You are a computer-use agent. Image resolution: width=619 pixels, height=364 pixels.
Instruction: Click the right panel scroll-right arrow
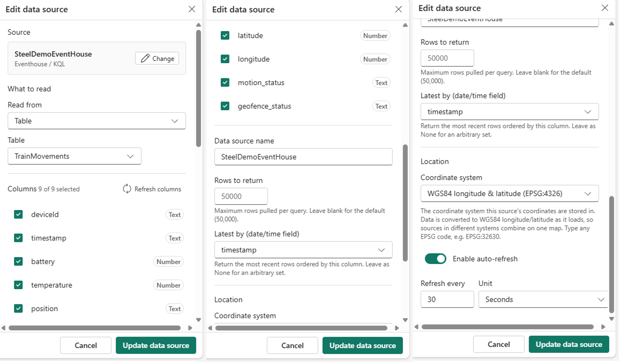pyautogui.click(x=603, y=327)
